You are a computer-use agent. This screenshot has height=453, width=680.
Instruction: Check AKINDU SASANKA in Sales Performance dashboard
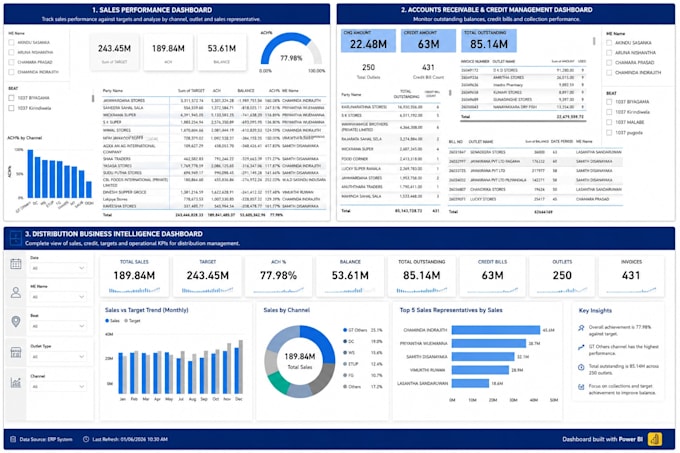pyautogui.click(x=11, y=42)
